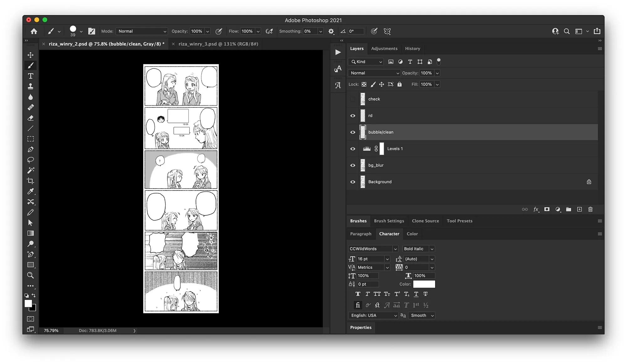The width and height of the screenshot is (627, 364).
Task: Click the brush angle field
Action: (356, 31)
